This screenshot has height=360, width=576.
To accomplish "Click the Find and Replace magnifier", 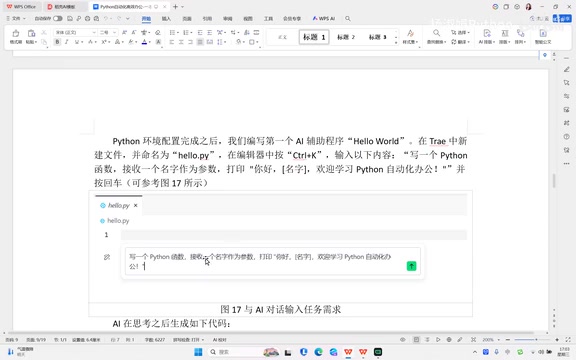I will 436,33.
